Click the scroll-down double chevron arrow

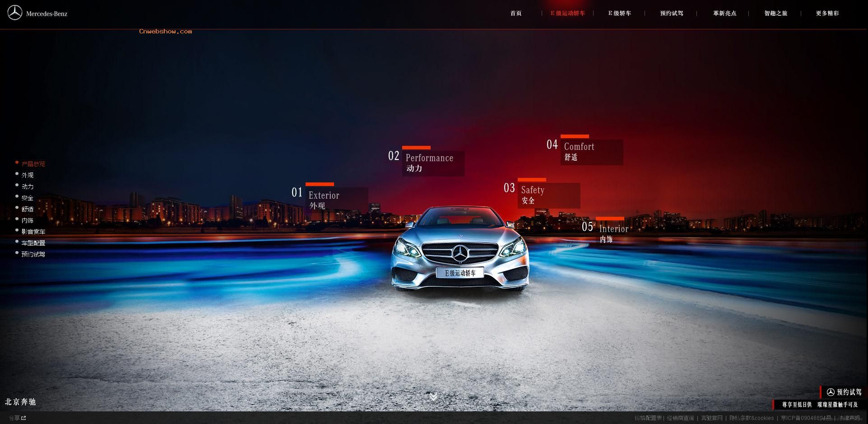coord(433,397)
